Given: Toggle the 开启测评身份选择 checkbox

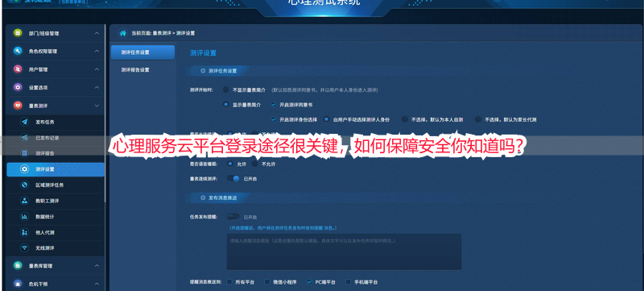Looking at the screenshot, I should [x=274, y=119].
